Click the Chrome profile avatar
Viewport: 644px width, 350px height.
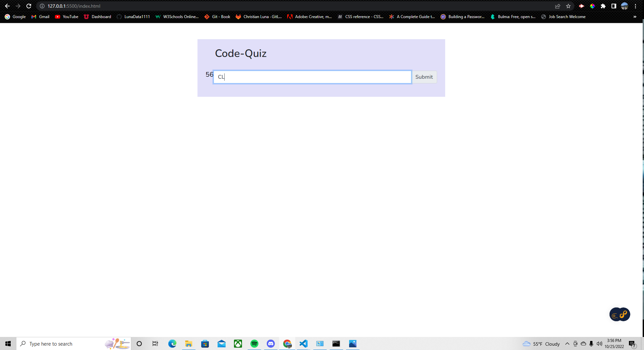(x=624, y=6)
